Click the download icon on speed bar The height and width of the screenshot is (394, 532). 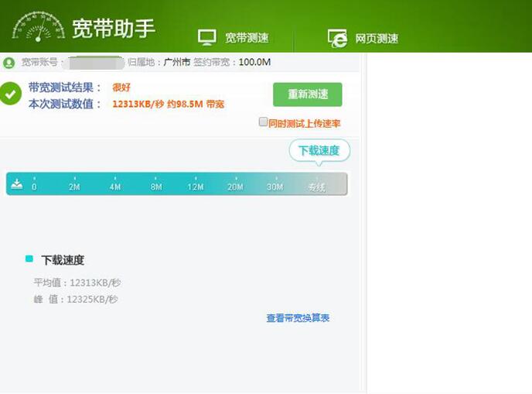[17, 183]
